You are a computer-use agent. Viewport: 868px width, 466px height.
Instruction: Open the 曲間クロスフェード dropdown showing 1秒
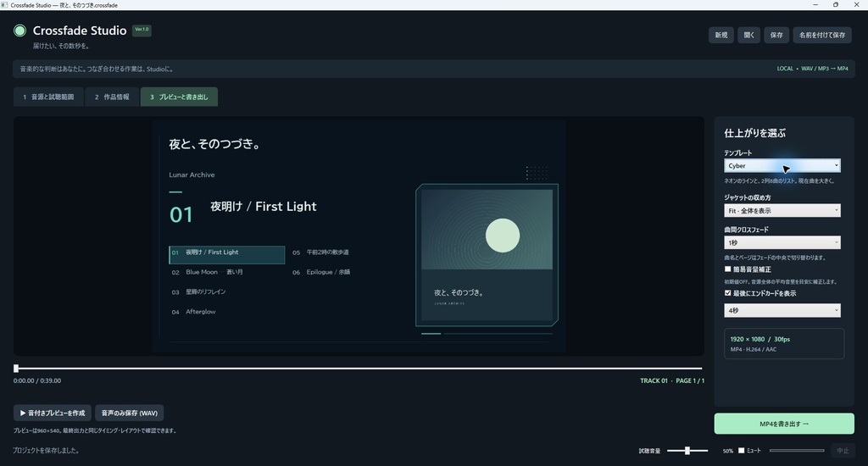click(782, 242)
